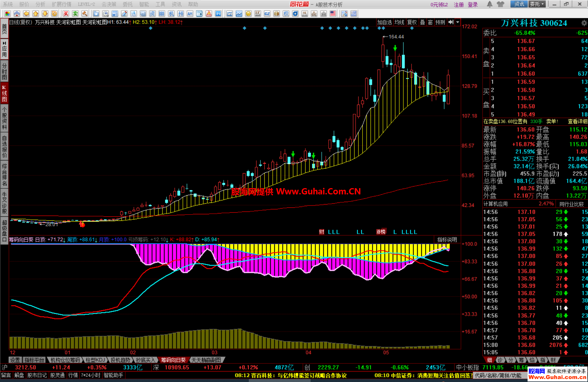Go back with the left arrow icon
588x382 pixels.
[26, 14]
